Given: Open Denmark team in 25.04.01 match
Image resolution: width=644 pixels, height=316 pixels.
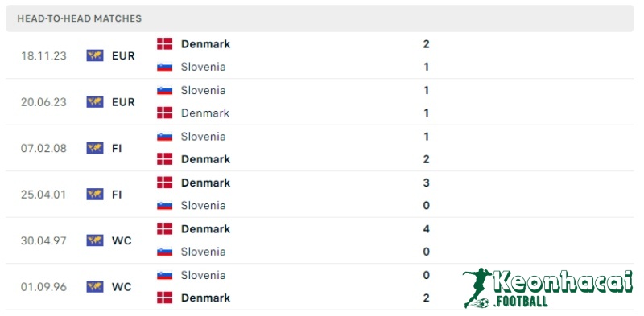Looking at the screenshot, I should 205,183.
